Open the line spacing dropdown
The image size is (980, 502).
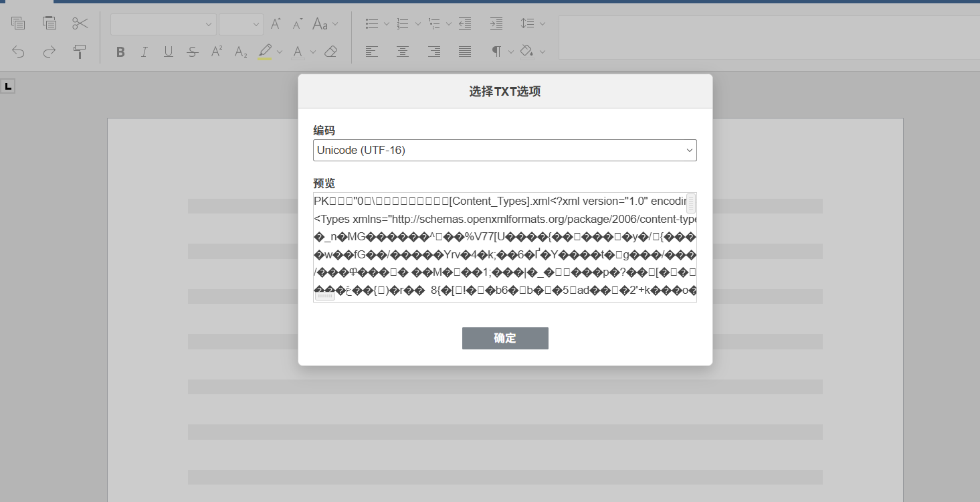pyautogui.click(x=533, y=23)
